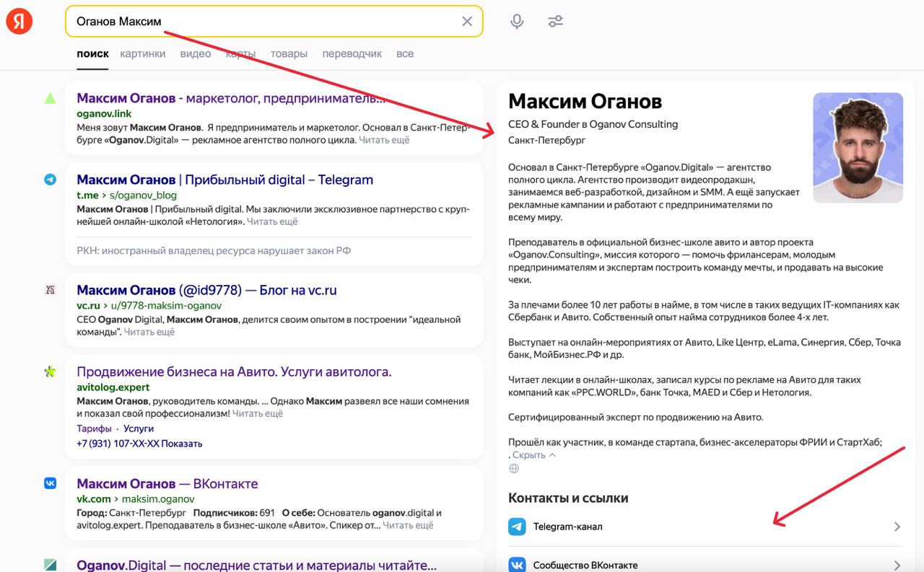Focus the search field with Оганов Максим

tap(274, 22)
